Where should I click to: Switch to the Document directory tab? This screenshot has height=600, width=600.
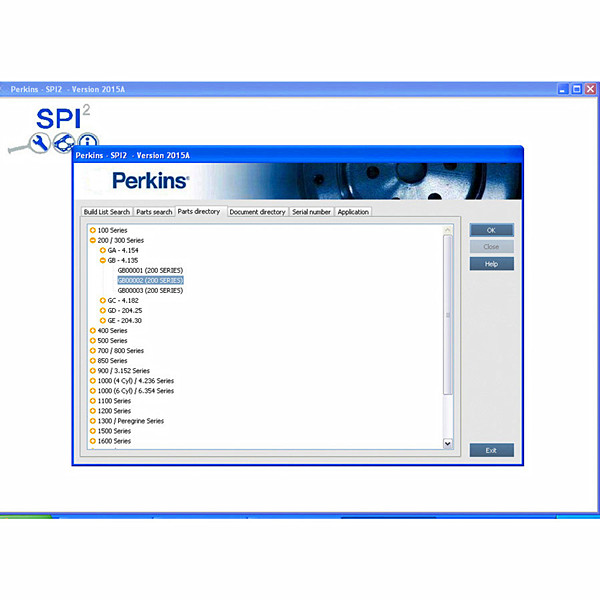point(257,212)
